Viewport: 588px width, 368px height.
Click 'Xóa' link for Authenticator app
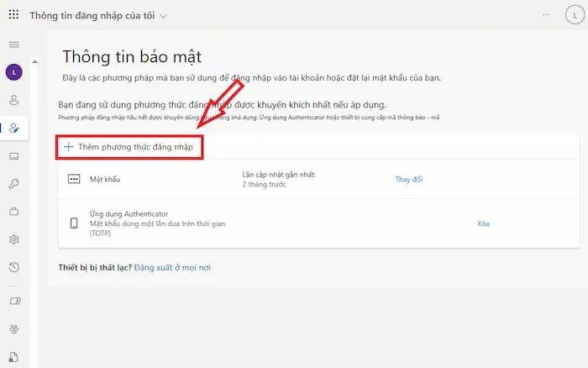(x=483, y=223)
